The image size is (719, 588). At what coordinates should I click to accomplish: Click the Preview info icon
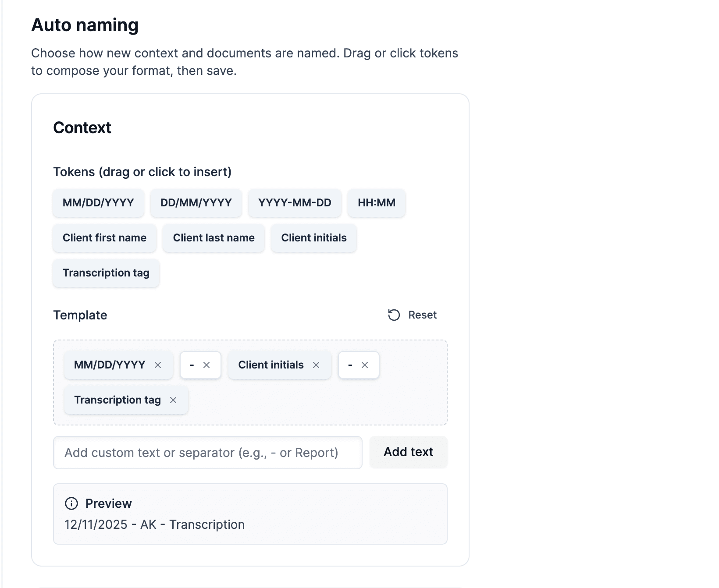click(x=71, y=503)
